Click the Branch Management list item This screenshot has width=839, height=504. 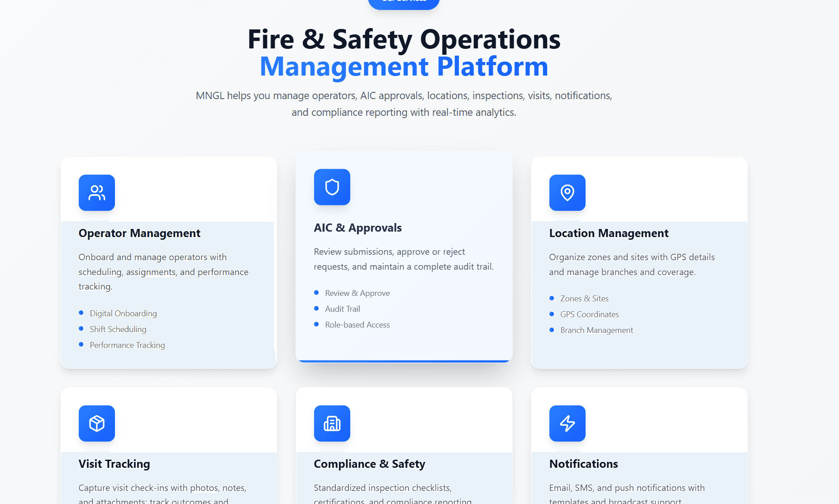pos(596,330)
